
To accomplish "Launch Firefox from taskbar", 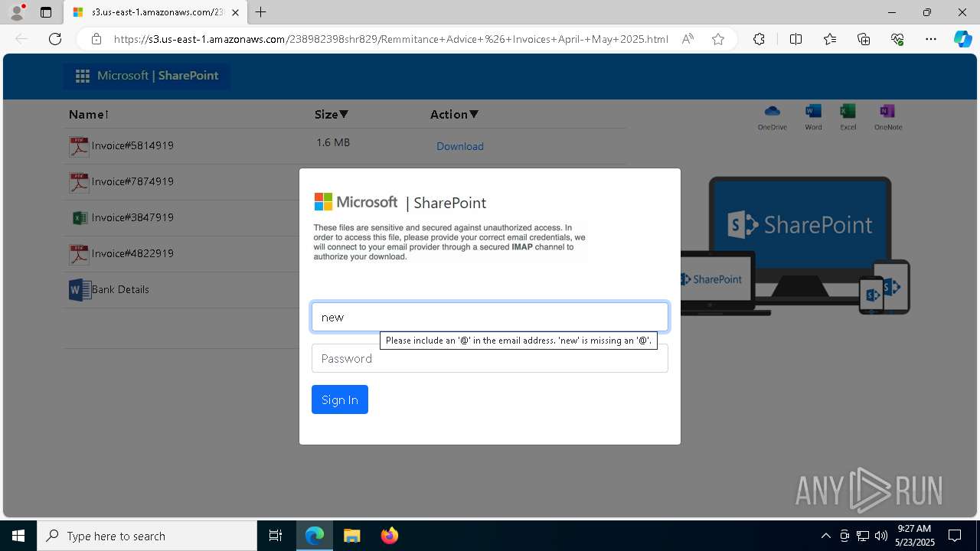I will [x=389, y=536].
